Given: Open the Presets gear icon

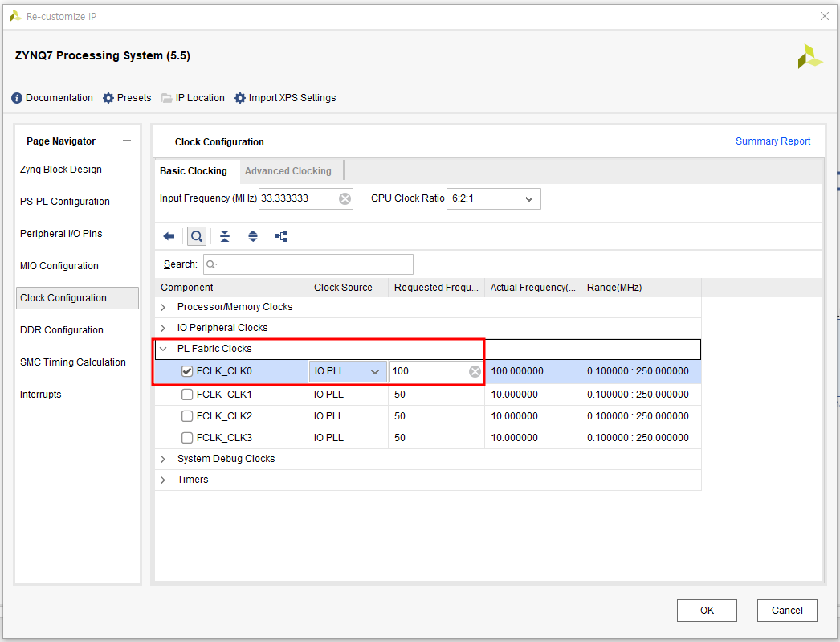Looking at the screenshot, I should pyautogui.click(x=108, y=98).
